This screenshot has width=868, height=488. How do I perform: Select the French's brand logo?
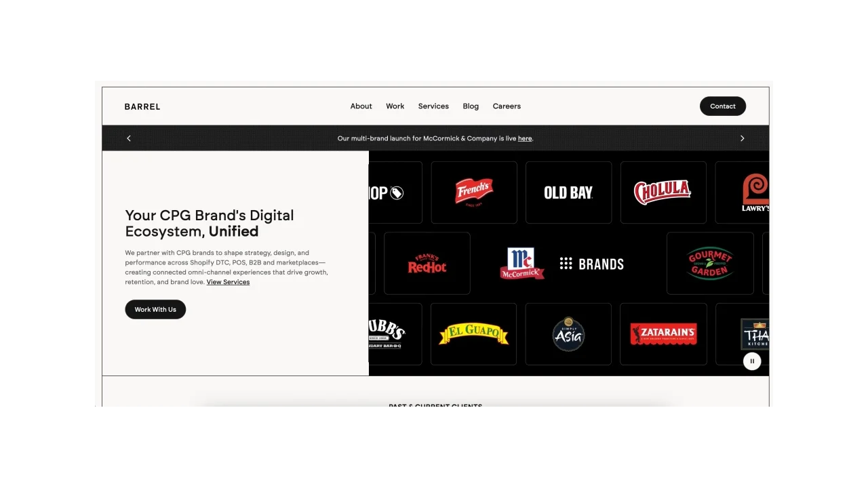[473, 192]
